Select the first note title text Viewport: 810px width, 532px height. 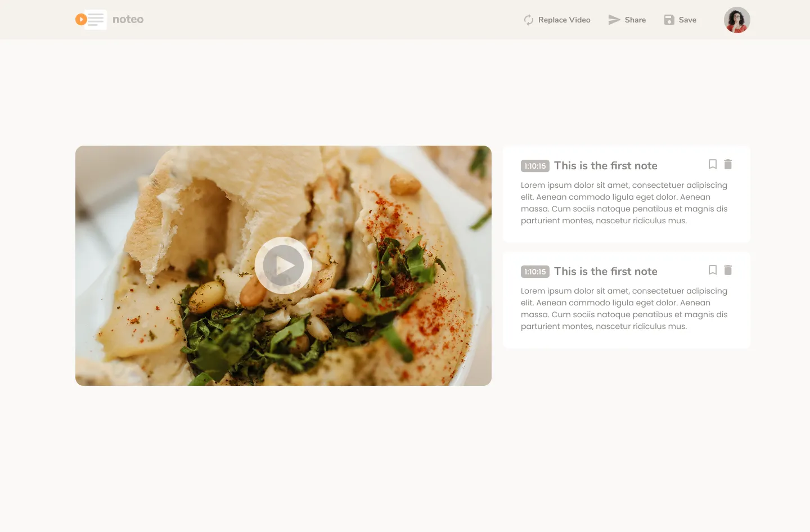point(606,166)
